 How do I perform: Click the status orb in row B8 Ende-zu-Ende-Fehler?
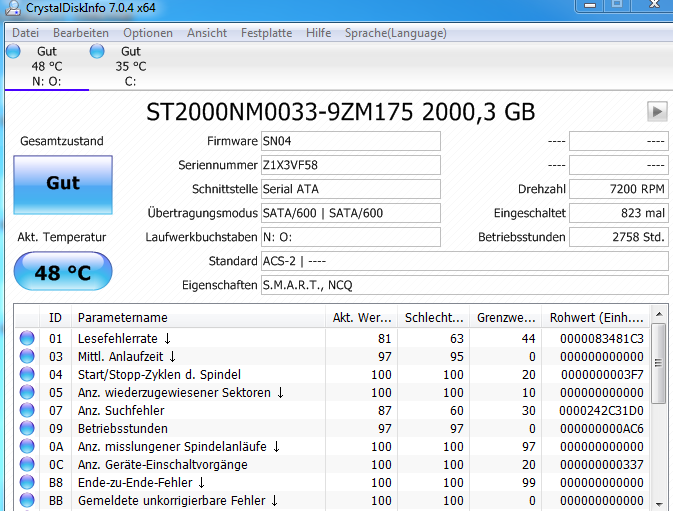27,482
